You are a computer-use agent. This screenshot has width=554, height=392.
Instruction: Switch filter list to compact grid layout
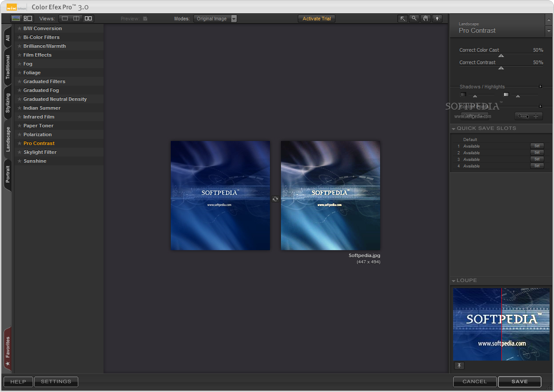point(28,19)
